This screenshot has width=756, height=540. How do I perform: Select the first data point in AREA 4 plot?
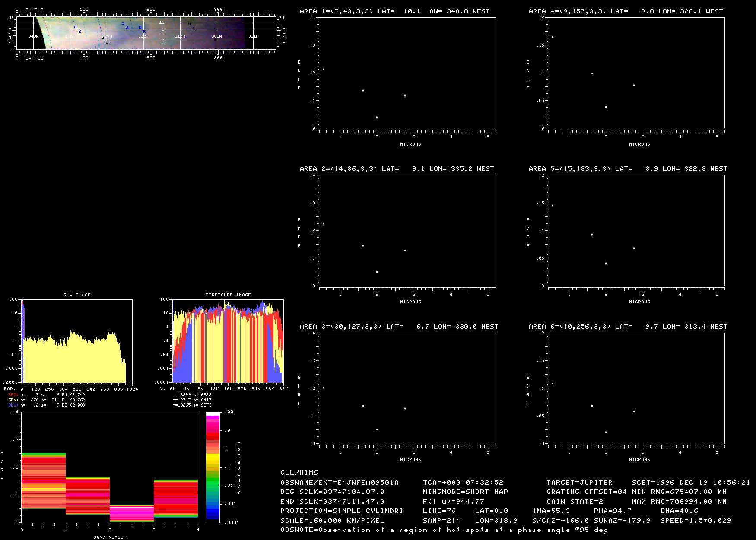[x=553, y=37]
